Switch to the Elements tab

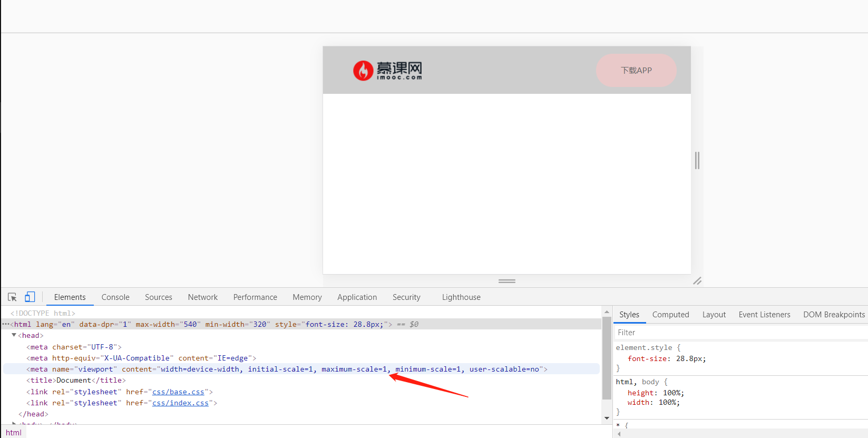(70, 297)
